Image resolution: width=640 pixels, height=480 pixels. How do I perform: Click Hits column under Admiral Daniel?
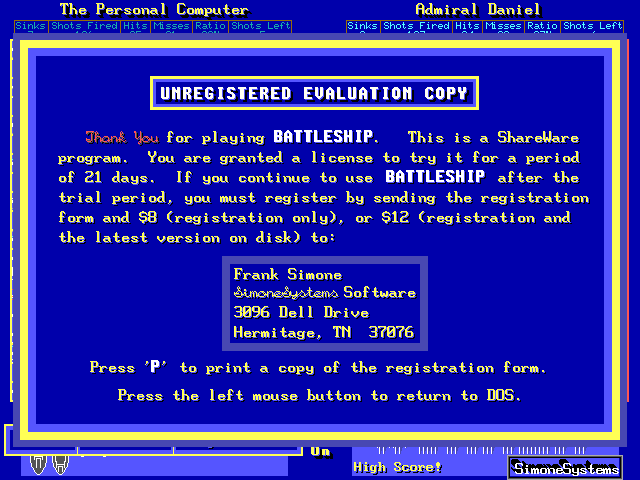click(x=467, y=27)
